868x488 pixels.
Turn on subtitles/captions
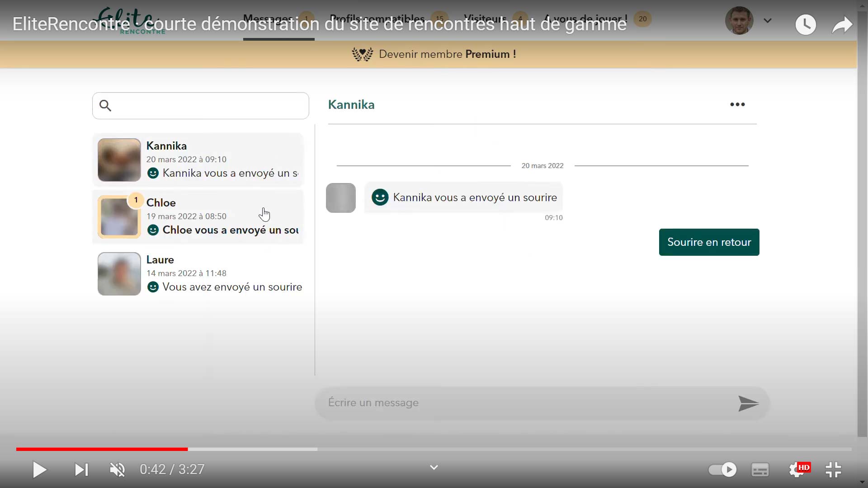(x=760, y=470)
